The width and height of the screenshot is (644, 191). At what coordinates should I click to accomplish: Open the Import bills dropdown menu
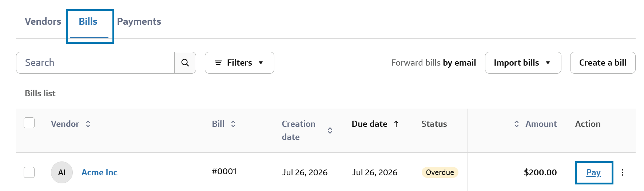523,63
